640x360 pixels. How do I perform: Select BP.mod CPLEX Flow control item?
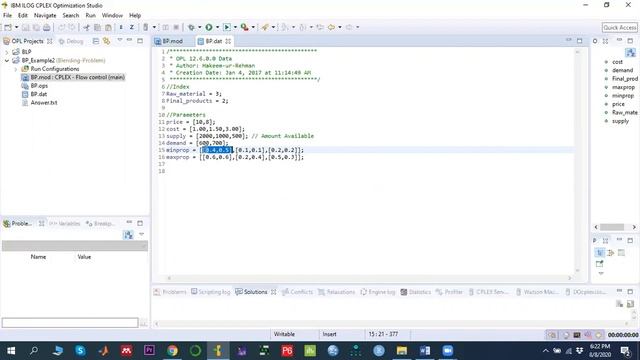point(77,77)
